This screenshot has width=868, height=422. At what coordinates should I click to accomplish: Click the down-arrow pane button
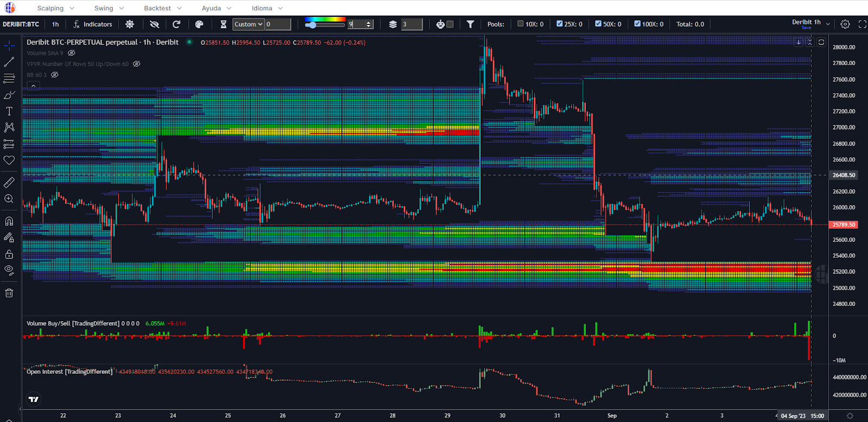(x=799, y=42)
